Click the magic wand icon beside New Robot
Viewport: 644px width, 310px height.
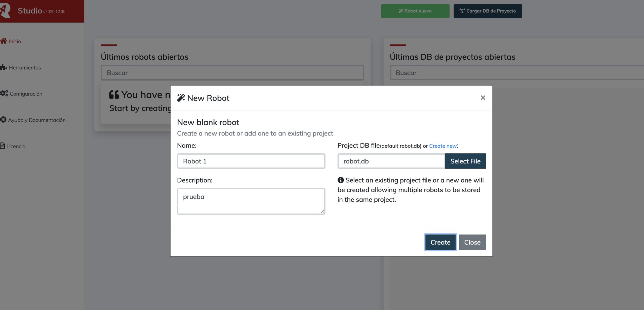pos(181,98)
